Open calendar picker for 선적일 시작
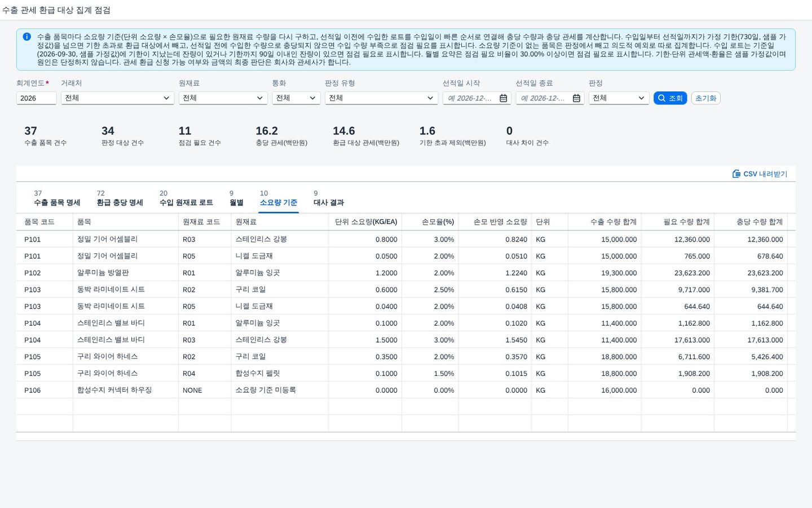Screen dimensions: 812x508 (x=504, y=98)
